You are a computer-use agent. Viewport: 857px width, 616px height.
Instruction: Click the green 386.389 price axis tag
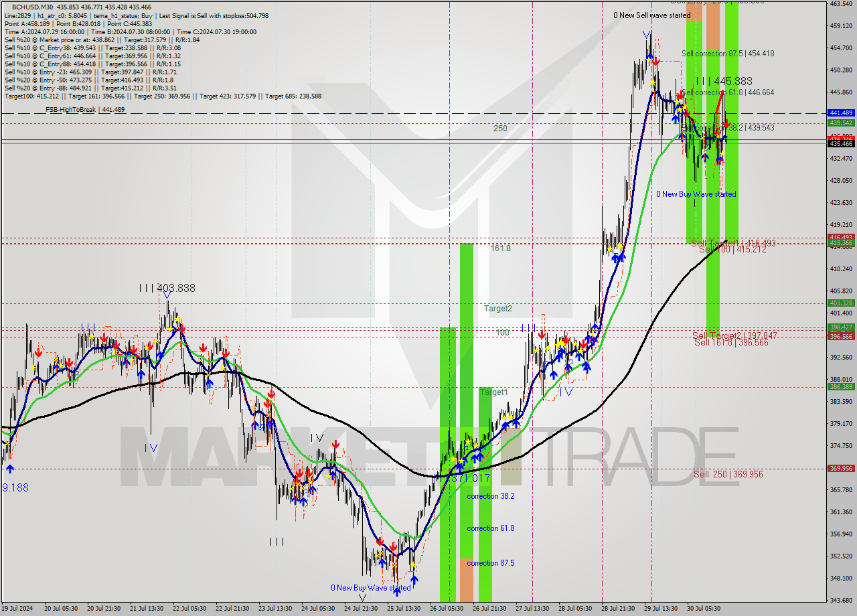point(842,387)
